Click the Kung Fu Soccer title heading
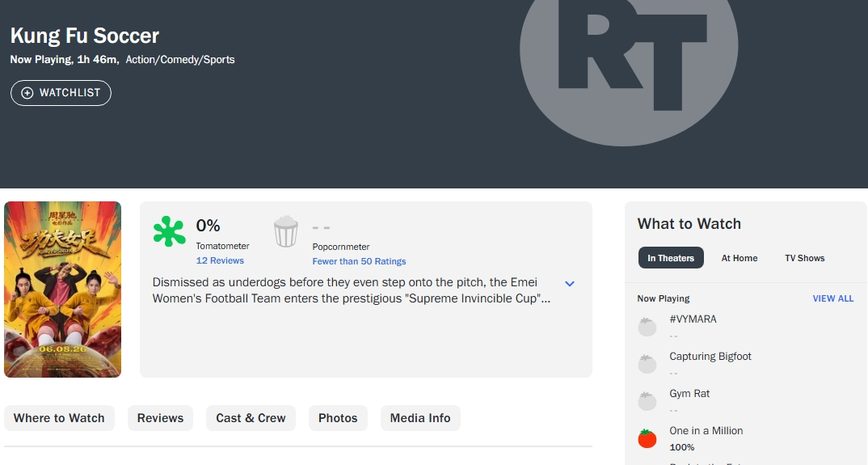 click(x=85, y=36)
